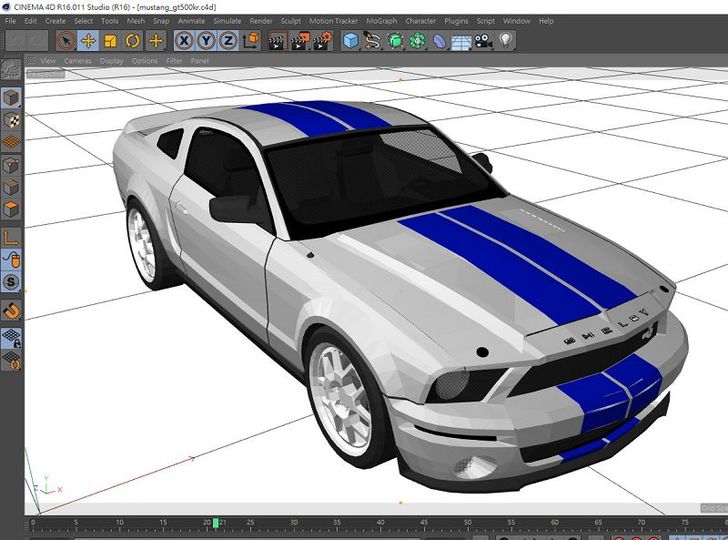The width and height of the screenshot is (728, 540).
Task: Click the Live Selection arrow tool
Action: click(x=65, y=41)
